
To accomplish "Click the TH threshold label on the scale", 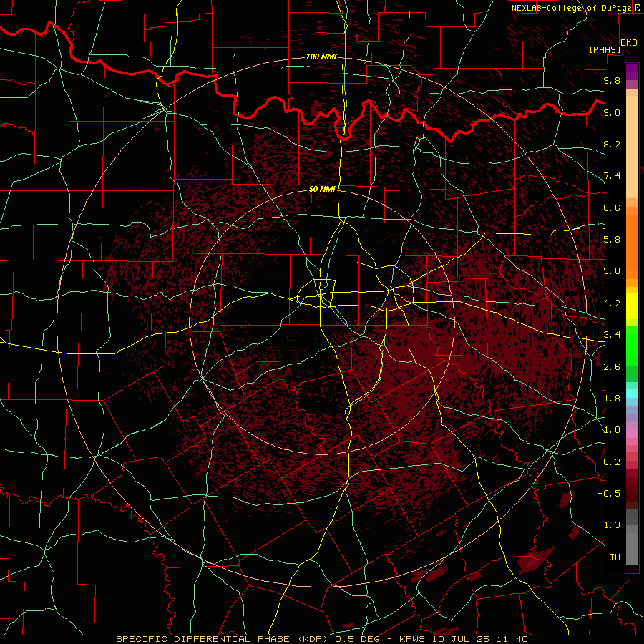I will click(615, 557).
